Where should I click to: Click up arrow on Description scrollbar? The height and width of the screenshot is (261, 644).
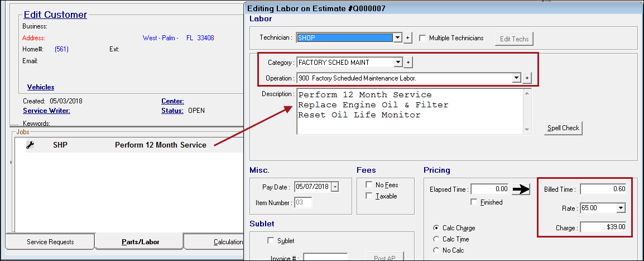point(527,93)
